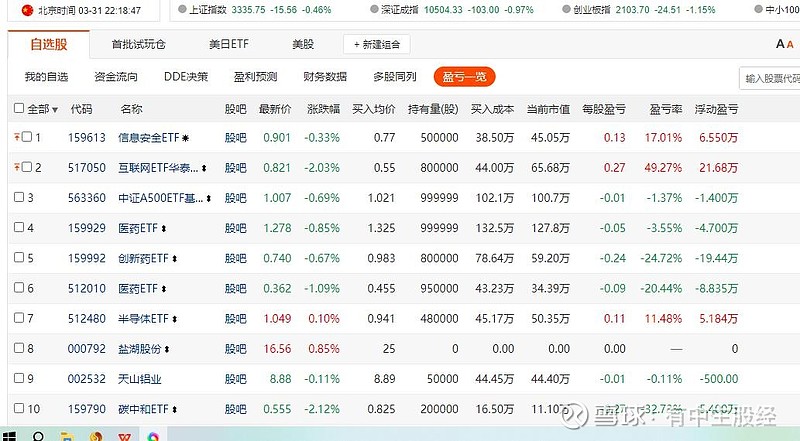Click the -24.72% loss rate cell
800x441 pixels.
tap(661, 258)
